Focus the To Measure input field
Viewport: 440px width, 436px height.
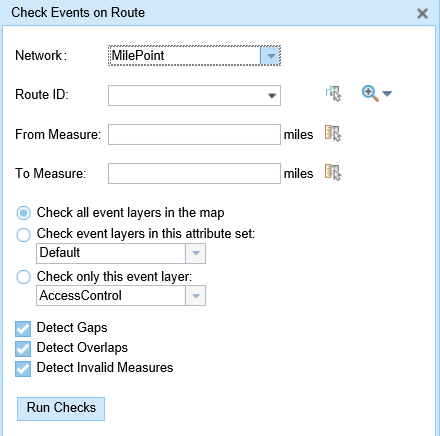[x=194, y=173]
